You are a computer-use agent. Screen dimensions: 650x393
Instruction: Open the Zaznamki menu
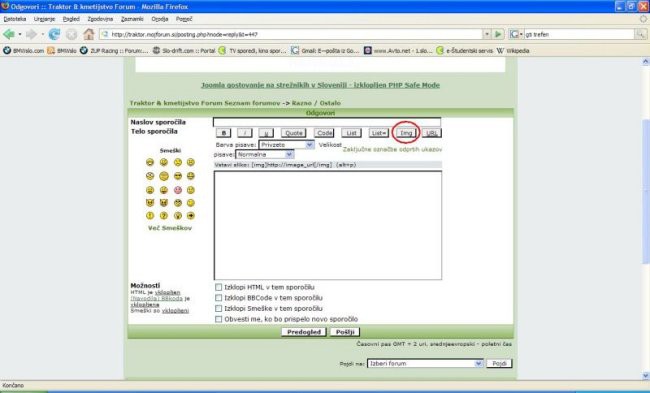(x=132, y=19)
